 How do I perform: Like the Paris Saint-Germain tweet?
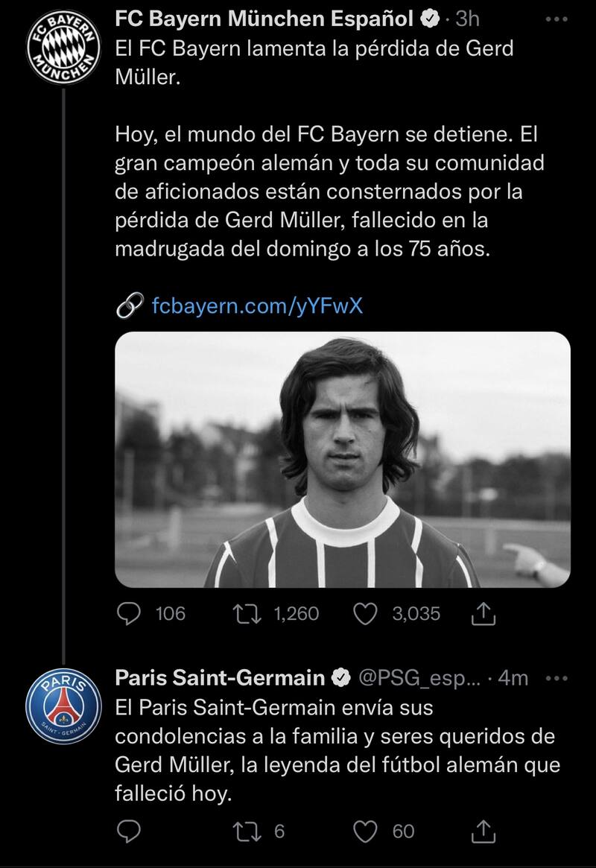pyautogui.click(x=364, y=831)
